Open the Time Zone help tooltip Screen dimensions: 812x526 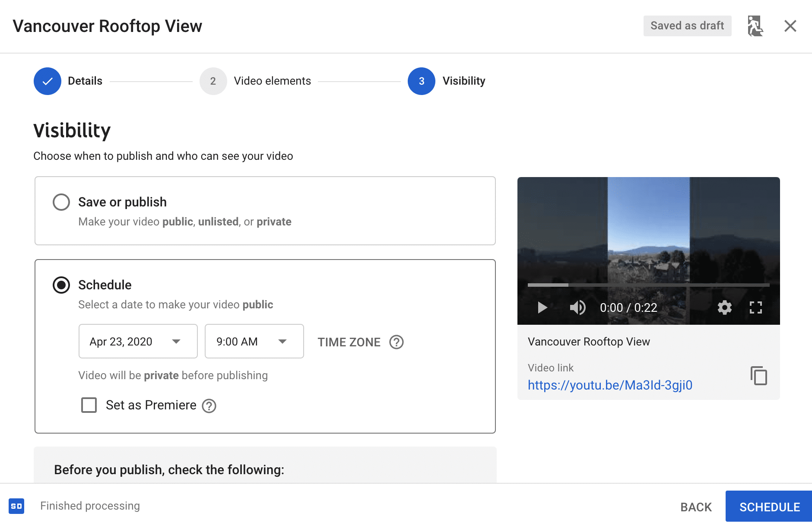396,342
